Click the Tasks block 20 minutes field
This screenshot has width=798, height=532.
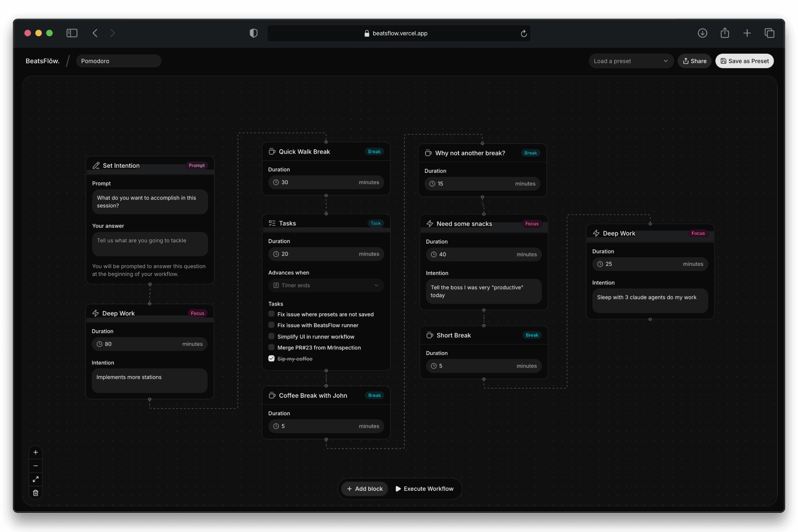[326, 254]
